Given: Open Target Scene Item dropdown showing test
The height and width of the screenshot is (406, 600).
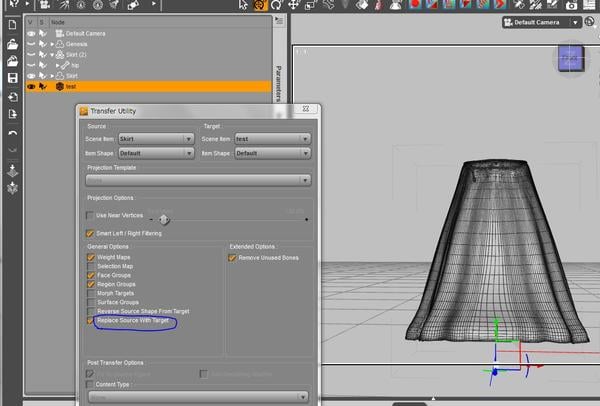Looking at the screenshot, I should (x=273, y=139).
